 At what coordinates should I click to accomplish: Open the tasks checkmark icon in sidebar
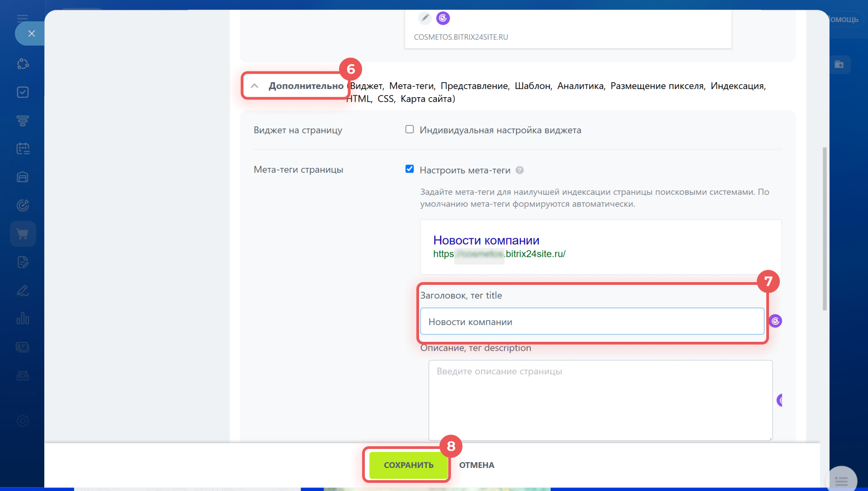[23, 92]
